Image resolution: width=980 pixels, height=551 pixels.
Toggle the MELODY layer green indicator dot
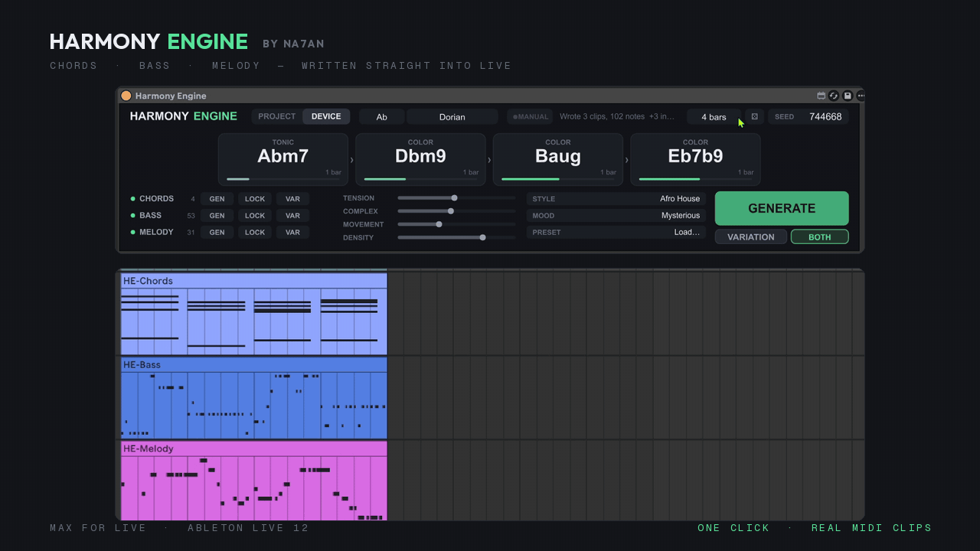133,232
